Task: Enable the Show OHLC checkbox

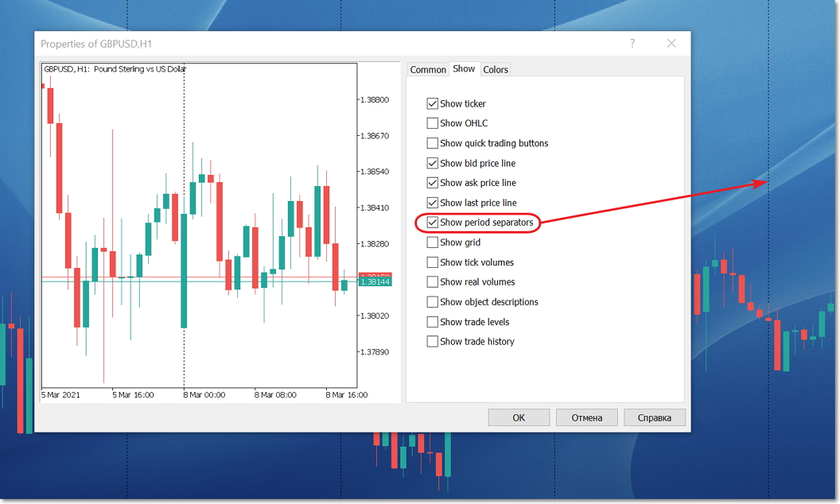Action: point(432,123)
